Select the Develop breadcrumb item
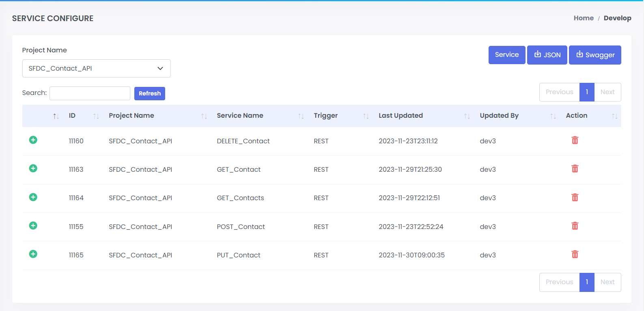 click(x=617, y=18)
